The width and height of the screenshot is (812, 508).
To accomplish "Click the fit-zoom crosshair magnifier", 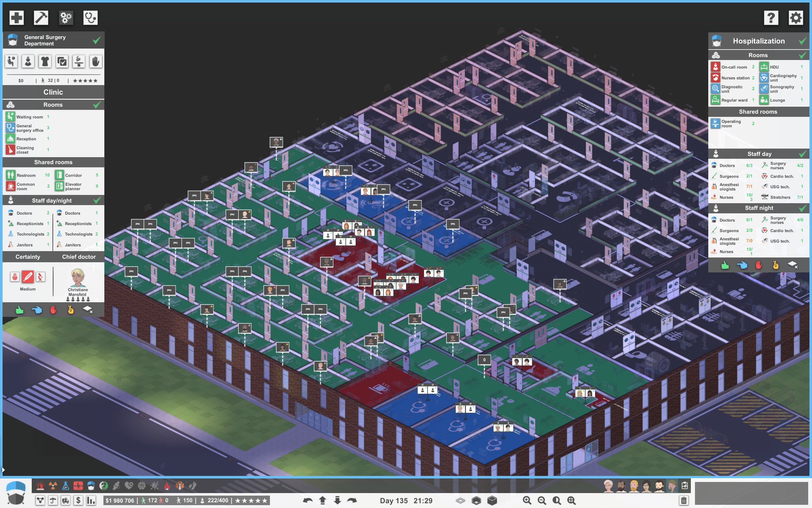I will pyautogui.click(x=571, y=500).
